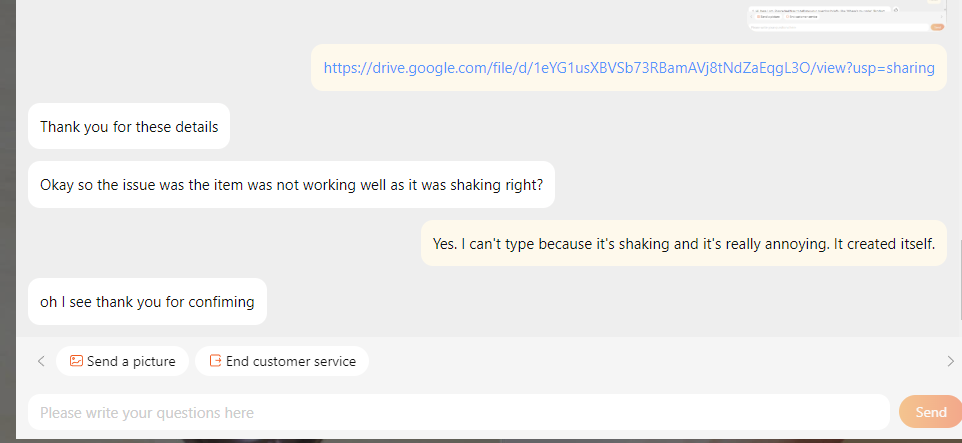Click the reply starting 'Yes. I can't type'

coord(683,243)
